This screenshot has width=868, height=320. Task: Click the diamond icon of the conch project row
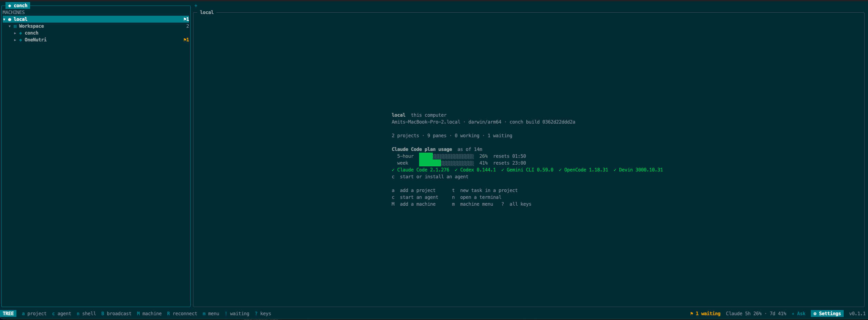click(21, 33)
